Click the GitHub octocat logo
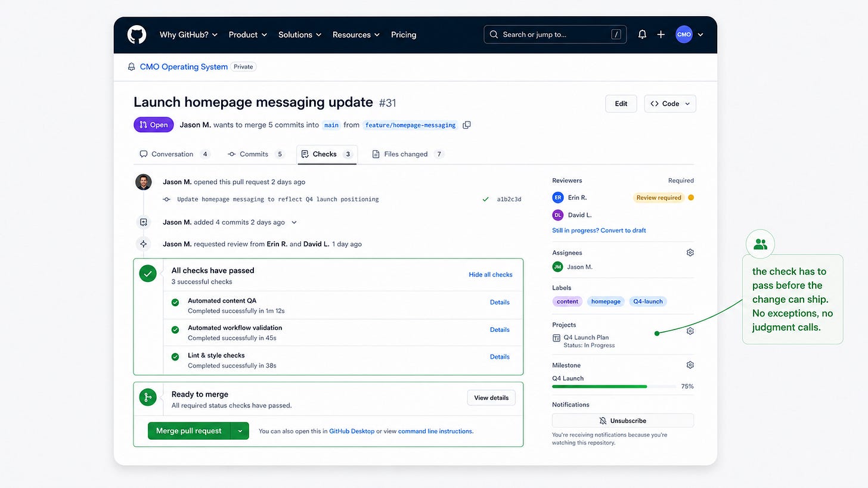The width and height of the screenshot is (868, 488). pyautogui.click(x=137, y=35)
